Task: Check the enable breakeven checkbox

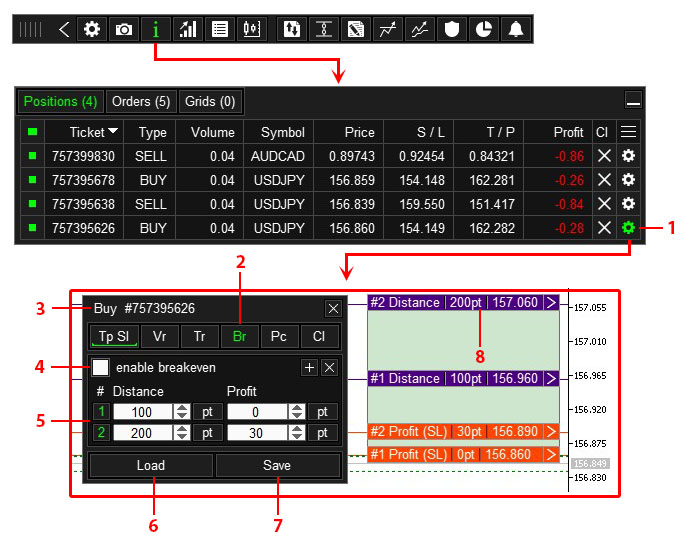Action: point(101,368)
